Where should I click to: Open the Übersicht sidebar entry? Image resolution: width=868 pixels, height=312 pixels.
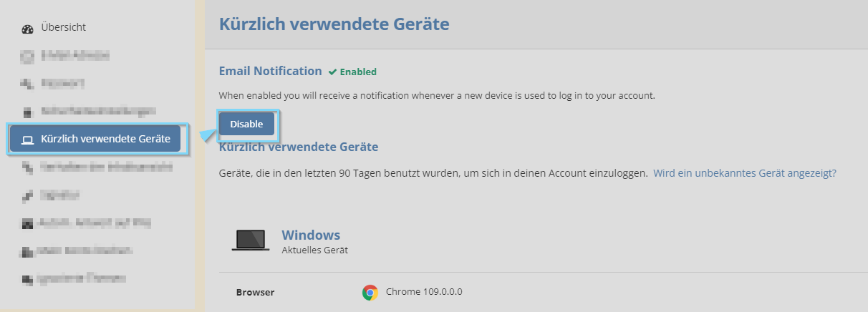pos(63,27)
